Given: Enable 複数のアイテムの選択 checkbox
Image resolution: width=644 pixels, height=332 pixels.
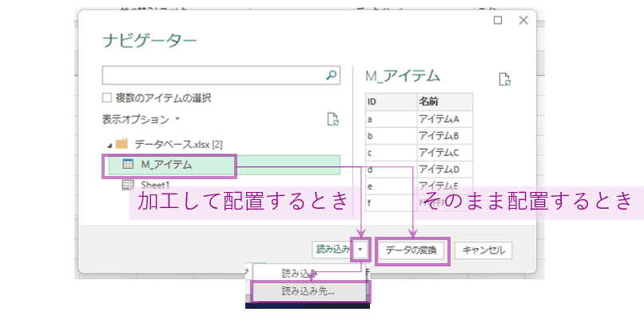Looking at the screenshot, I should (x=107, y=98).
